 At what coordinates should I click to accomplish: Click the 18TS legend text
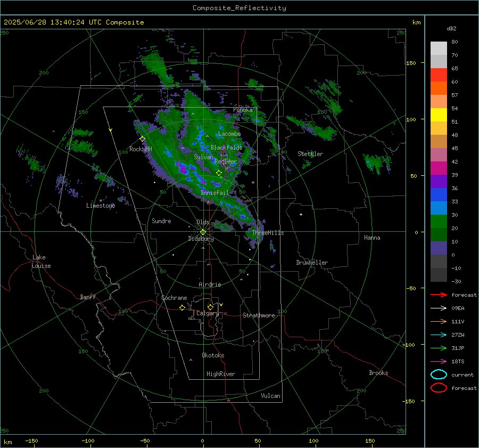point(458,362)
